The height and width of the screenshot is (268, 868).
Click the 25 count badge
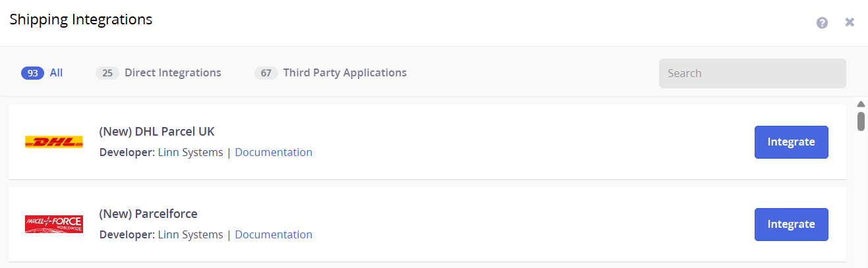pyautogui.click(x=107, y=73)
